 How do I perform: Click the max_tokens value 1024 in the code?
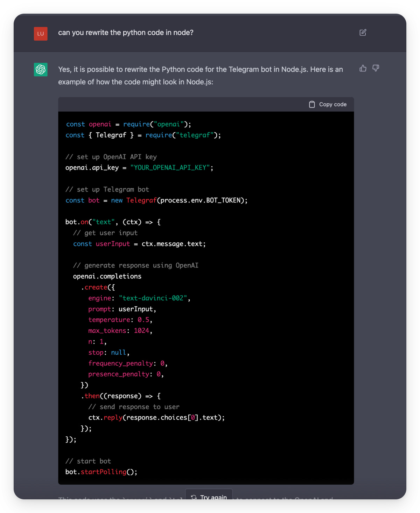coord(142,331)
